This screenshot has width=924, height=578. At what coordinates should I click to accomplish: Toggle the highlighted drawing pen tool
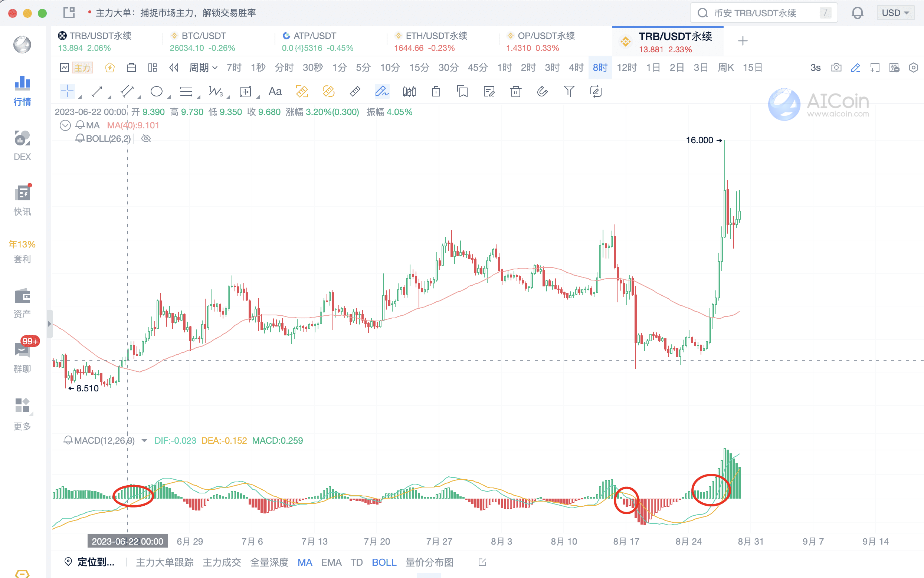(381, 91)
